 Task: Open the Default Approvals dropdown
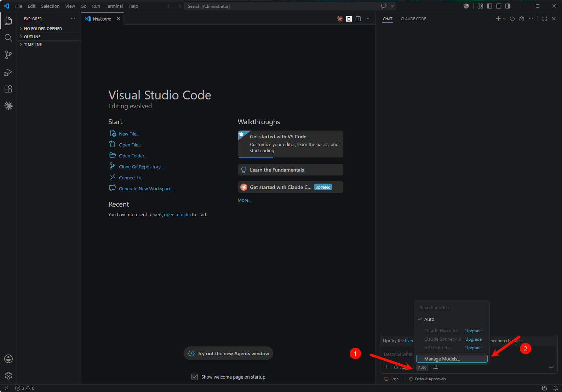pos(428,379)
